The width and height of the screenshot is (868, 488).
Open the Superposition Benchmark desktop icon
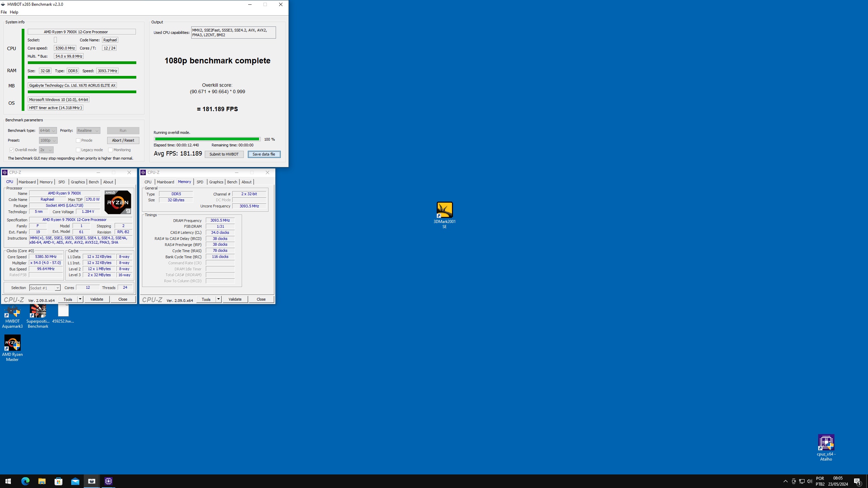point(38,316)
